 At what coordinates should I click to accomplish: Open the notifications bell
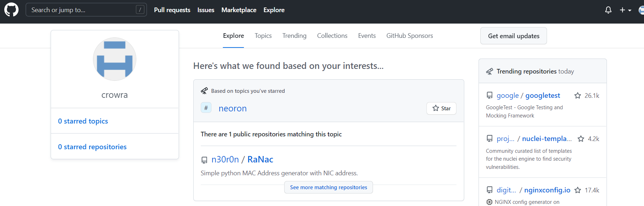point(608,10)
